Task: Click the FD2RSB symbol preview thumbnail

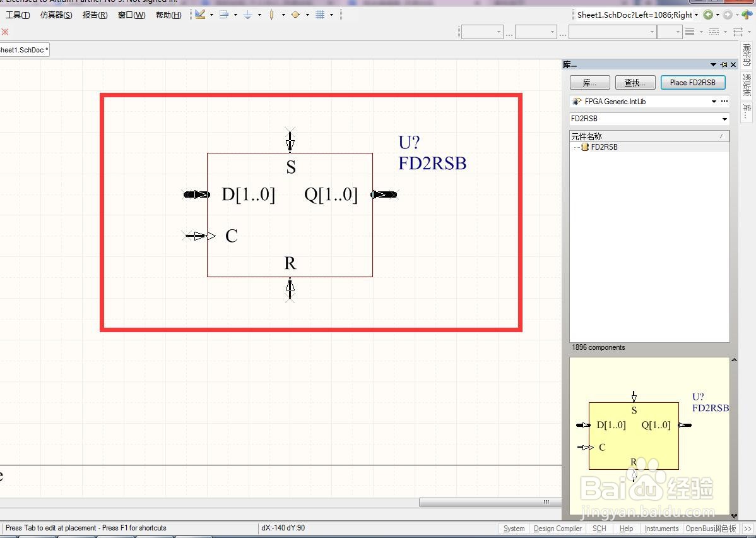Action: coord(649,436)
